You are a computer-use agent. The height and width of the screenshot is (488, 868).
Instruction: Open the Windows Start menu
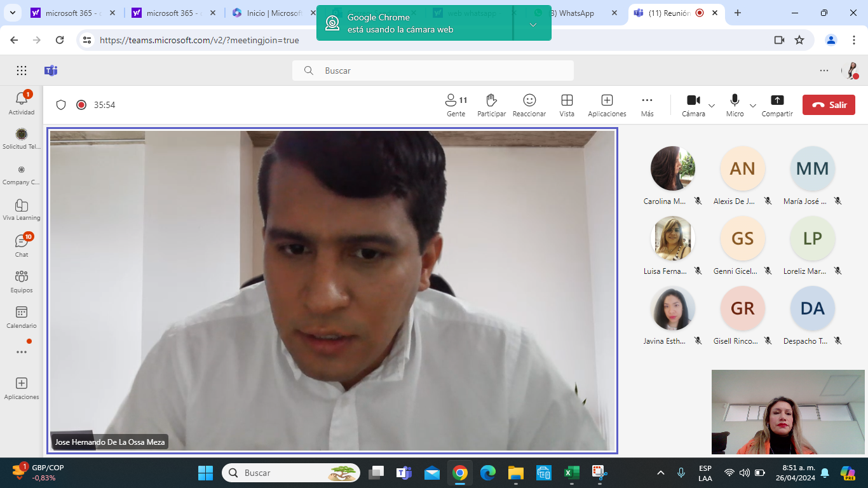(205, 473)
